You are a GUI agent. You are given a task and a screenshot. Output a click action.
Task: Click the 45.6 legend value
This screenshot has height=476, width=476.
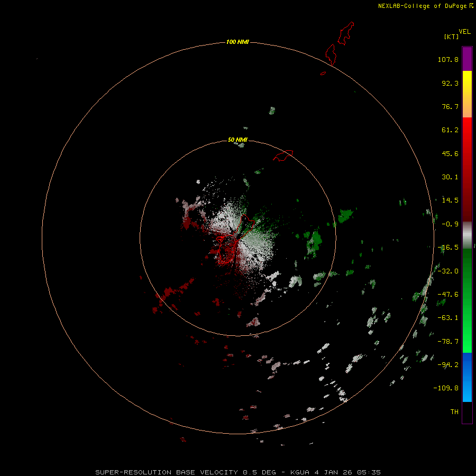(450, 153)
